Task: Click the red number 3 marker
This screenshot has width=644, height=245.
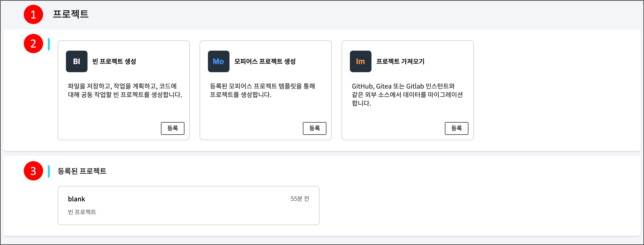Action: click(x=33, y=171)
